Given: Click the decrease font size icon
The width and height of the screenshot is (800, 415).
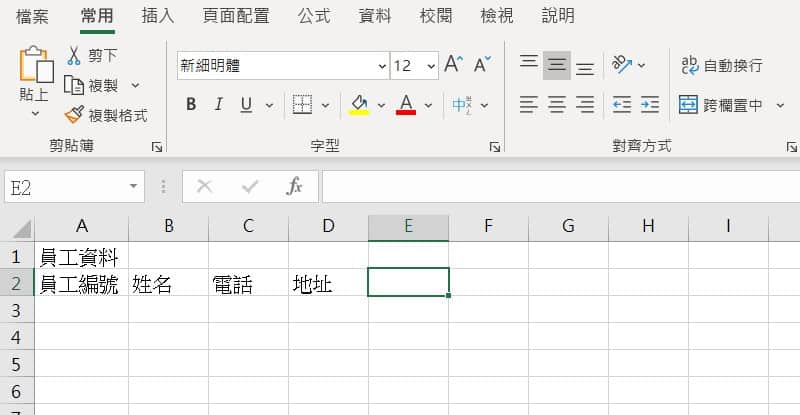Looking at the screenshot, I should [482, 66].
